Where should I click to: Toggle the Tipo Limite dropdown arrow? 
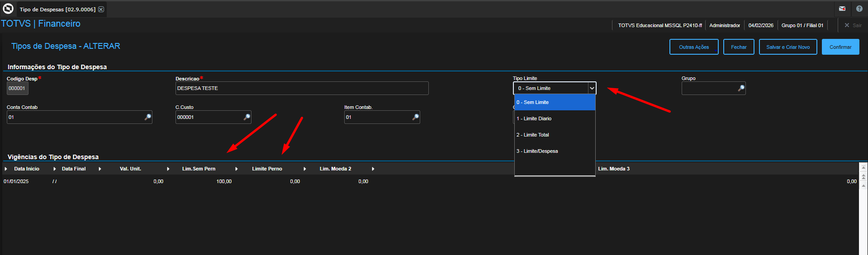coord(592,88)
